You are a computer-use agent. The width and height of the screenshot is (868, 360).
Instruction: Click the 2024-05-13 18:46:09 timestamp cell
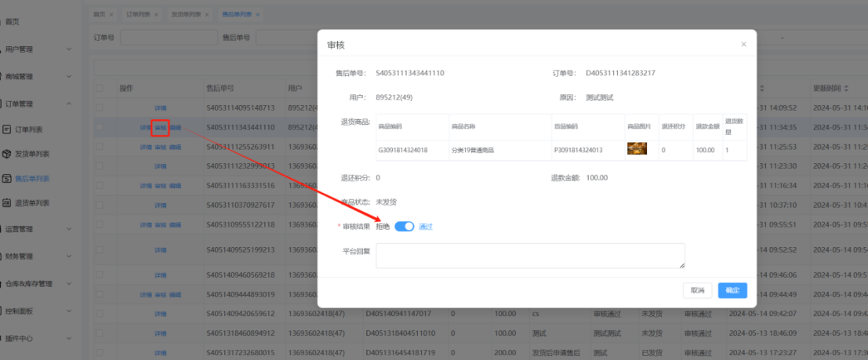tap(764, 333)
